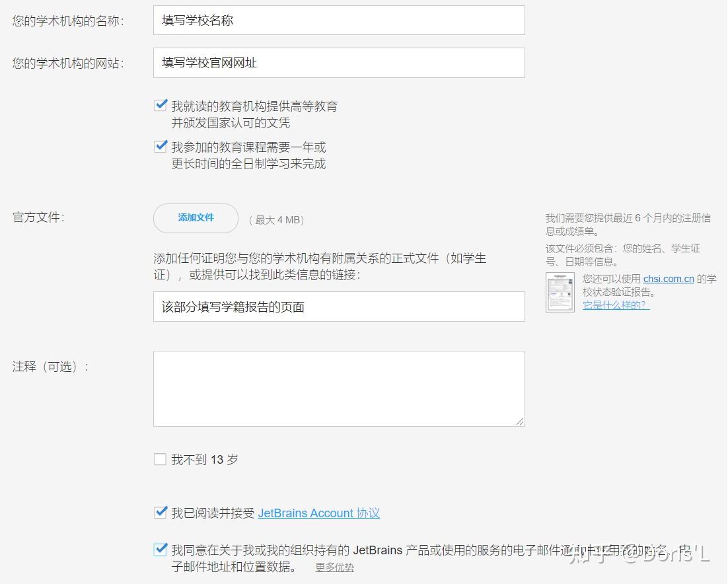The image size is (728, 584).
Task: Visit the chsi.com.cn link
Action: (669, 278)
